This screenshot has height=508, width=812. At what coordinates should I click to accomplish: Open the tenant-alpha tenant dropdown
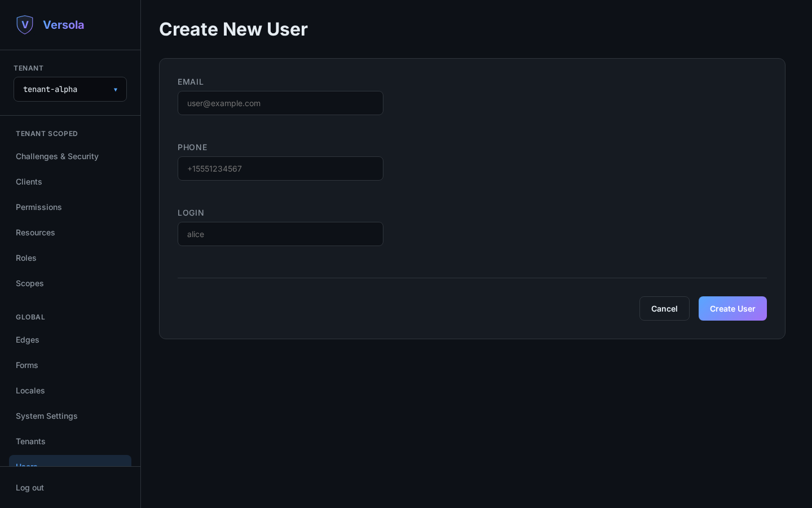(x=70, y=89)
